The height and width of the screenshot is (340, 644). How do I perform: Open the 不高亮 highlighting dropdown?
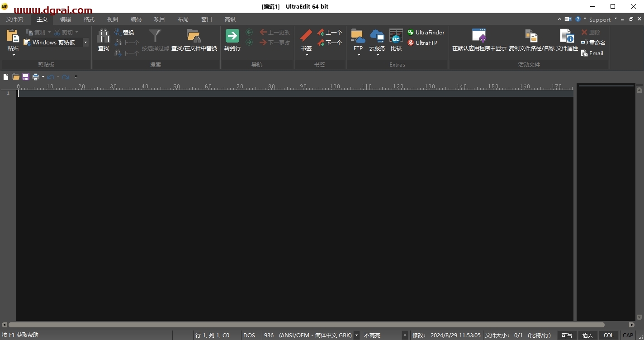(x=405, y=335)
